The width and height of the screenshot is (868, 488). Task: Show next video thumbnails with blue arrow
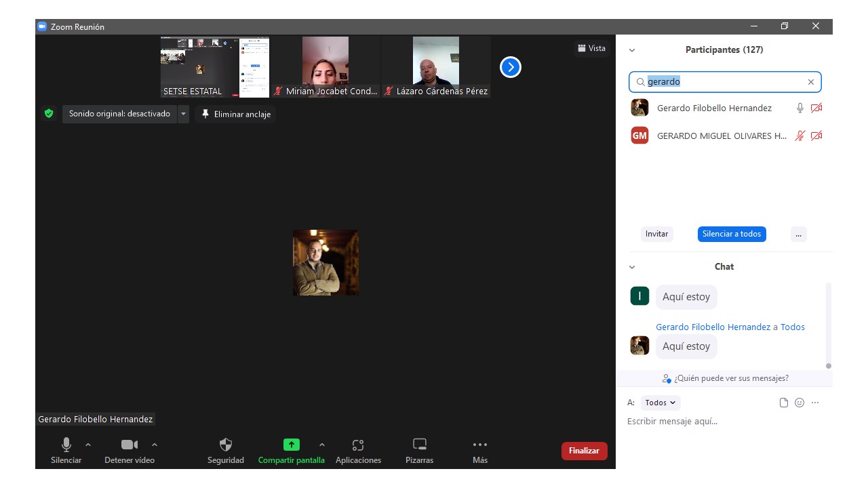click(x=511, y=67)
